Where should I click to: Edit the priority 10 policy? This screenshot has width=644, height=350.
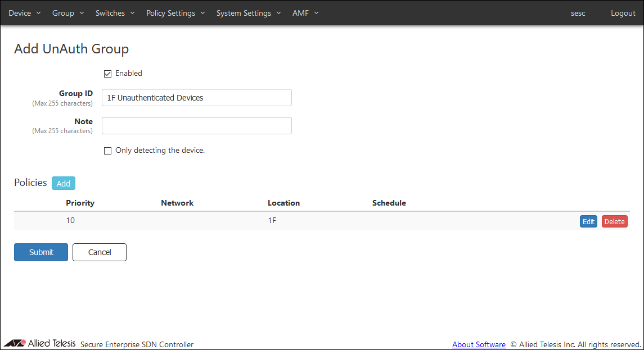[x=588, y=221]
